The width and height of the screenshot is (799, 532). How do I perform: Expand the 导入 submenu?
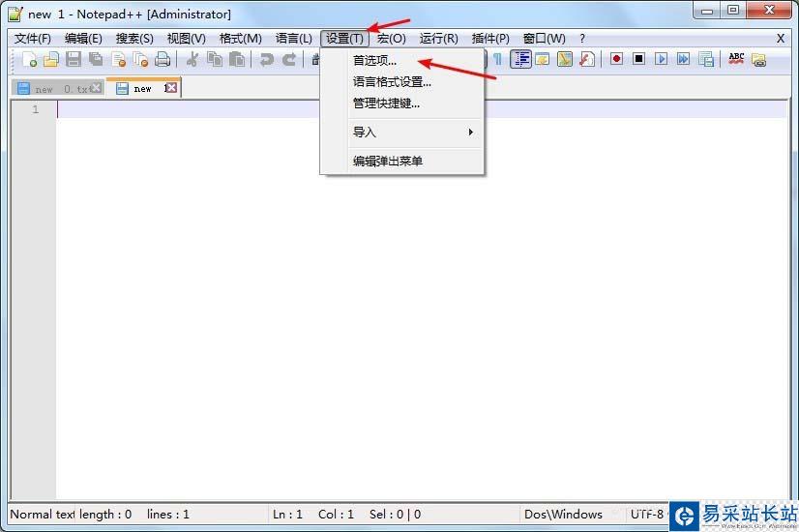pos(402,133)
